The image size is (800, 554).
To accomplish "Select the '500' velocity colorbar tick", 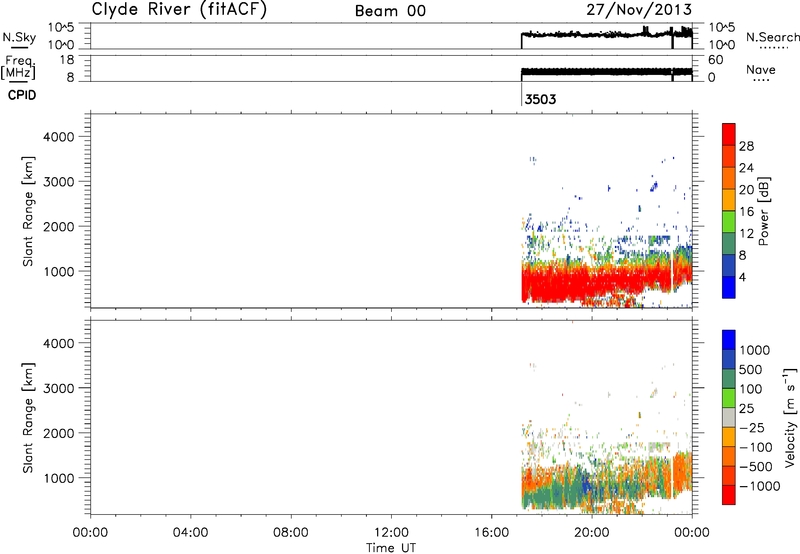I will pos(752,370).
